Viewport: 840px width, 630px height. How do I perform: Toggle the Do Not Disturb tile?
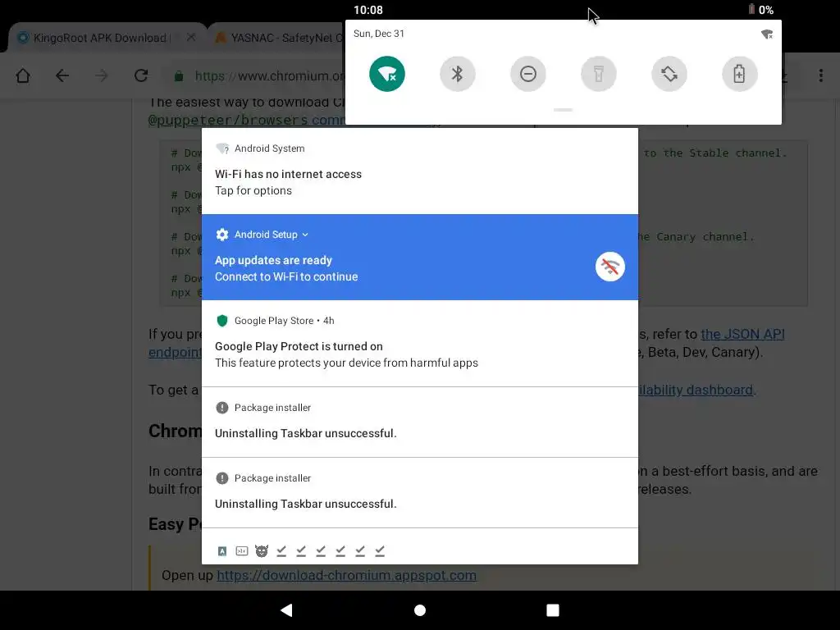point(528,74)
